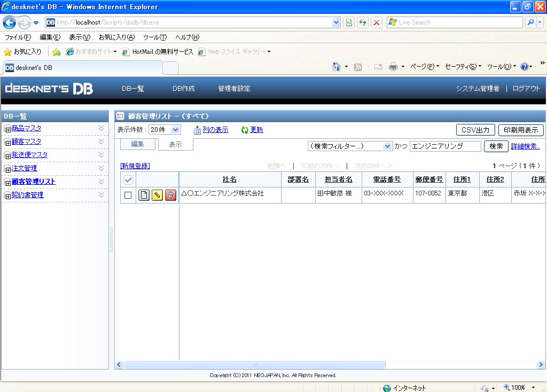Click the favorites star お気に入り icon
The width and height of the screenshot is (547, 392).
tap(8, 52)
